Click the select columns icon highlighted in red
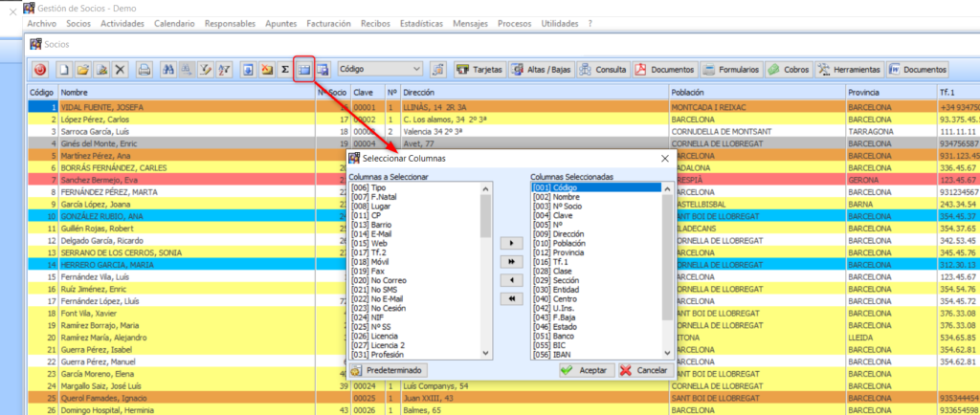The image size is (980, 415). coord(304,70)
